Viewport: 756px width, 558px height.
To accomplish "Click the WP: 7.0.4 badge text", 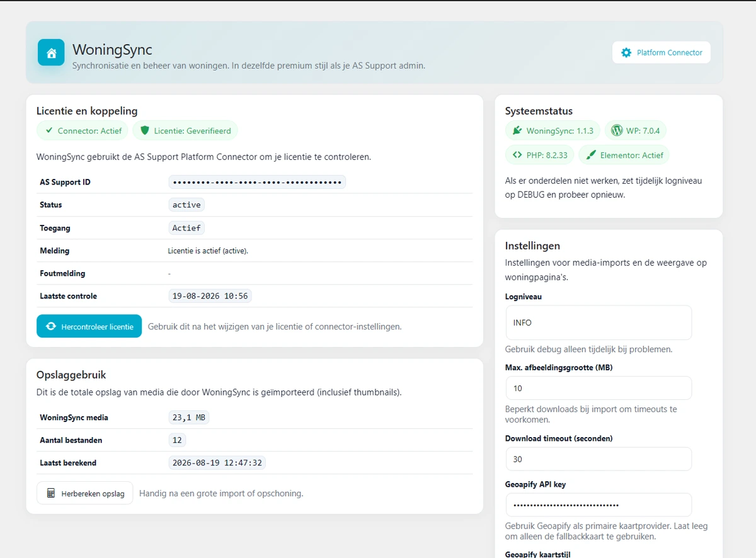I will [643, 131].
